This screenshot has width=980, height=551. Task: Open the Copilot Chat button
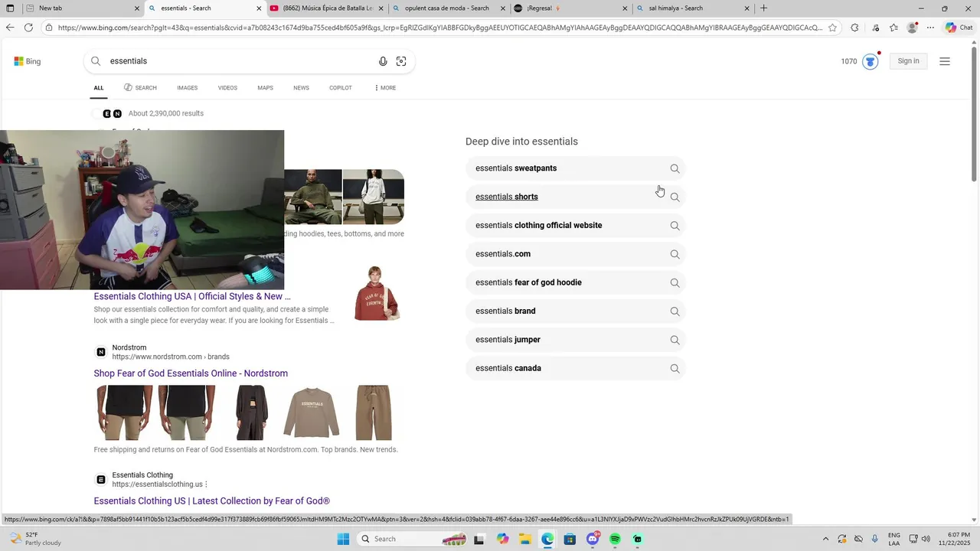tap(959, 28)
